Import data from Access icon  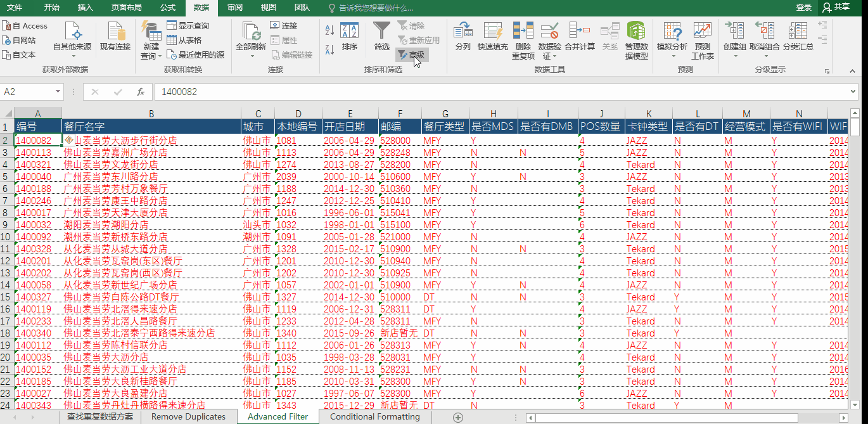(x=24, y=26)
